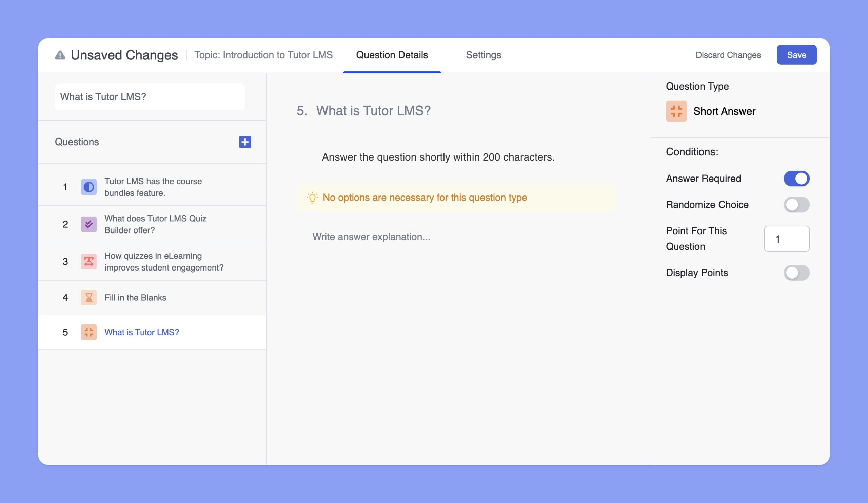868x503 pixels.
Task: Click the Save button
Action: pos(796,55)
